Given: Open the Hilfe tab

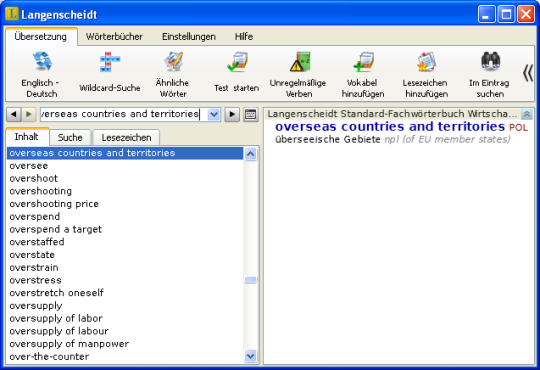Looking at the screenshot, I should [x=244, y=37].
